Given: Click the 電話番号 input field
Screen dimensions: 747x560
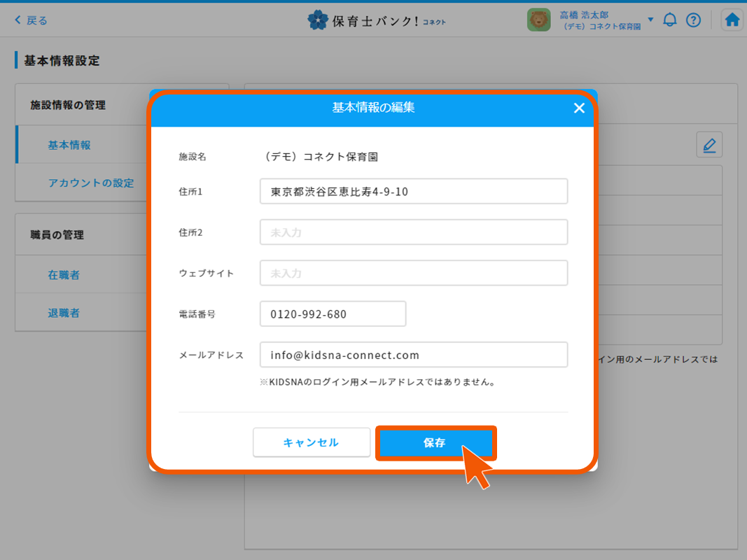Looking at the screenshot, I should click(333, 314).
